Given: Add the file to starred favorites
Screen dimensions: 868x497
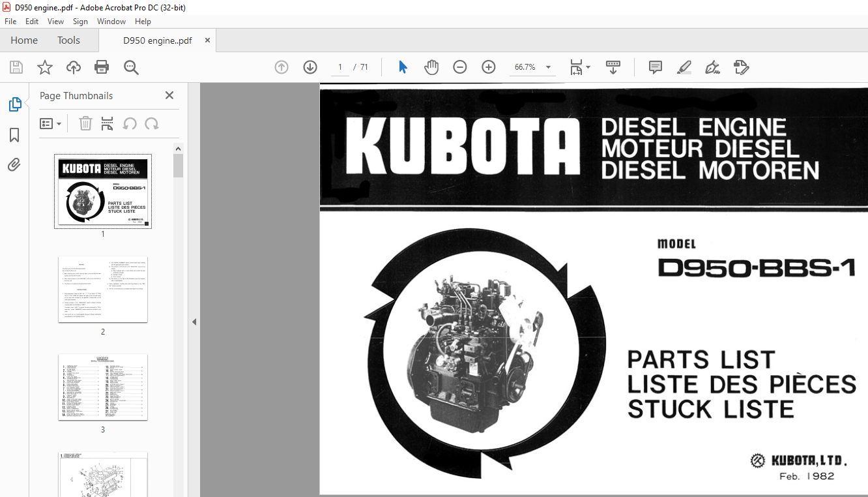Looking at the screenshot, I should [x=44, y=67].
